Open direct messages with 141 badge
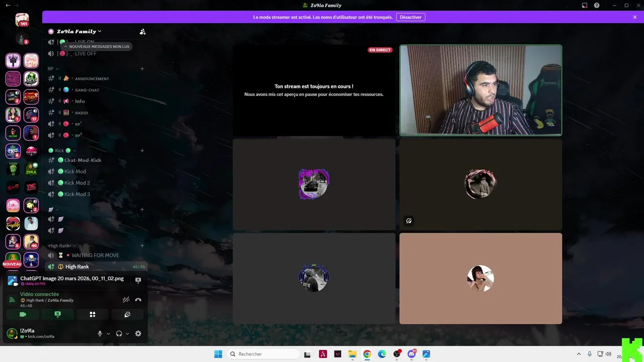This screenshot has height=362, width=644. point(22,20)
